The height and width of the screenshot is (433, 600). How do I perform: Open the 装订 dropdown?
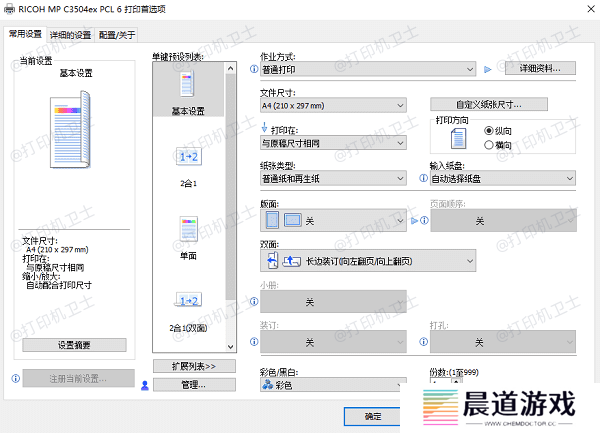point(333,342)
